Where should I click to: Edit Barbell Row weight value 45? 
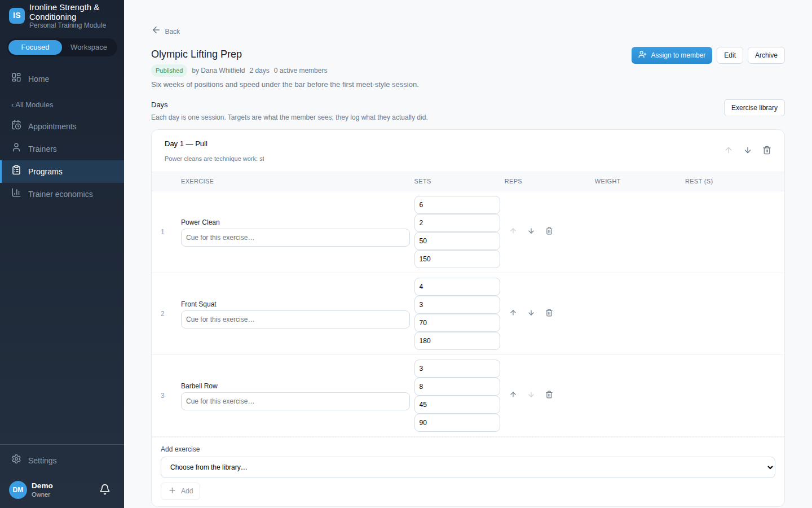(x=457, y=405)
